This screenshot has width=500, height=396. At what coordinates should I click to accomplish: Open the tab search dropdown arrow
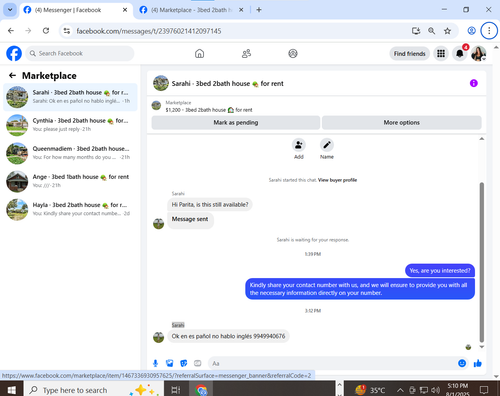(x=10, y=10)
